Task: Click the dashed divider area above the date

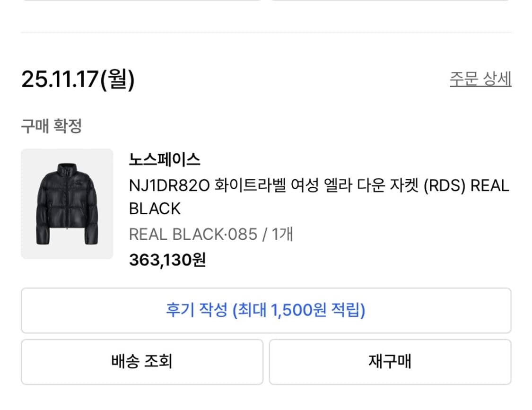Action: [x=266, y=32]
